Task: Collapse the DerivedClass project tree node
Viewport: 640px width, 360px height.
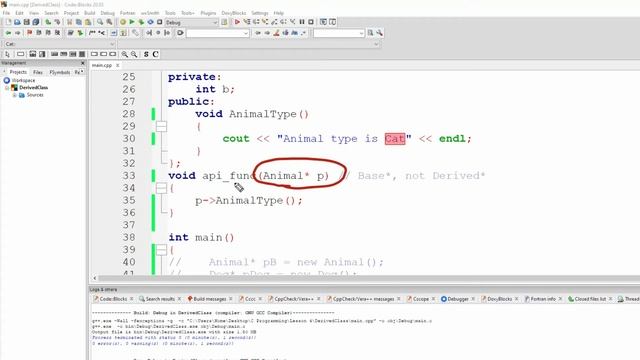Action: (x=7, y=88)
